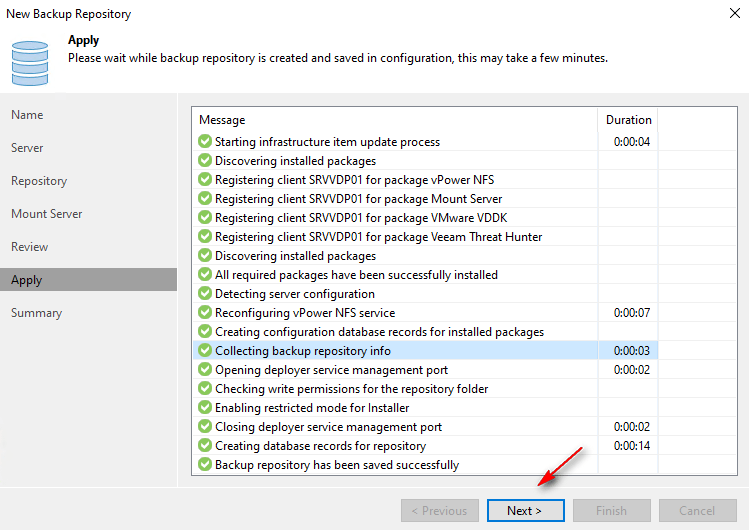The height and width of the screenshot is (530, 749).
Task: Click the Duration column header
Action: tap(628, 120)
